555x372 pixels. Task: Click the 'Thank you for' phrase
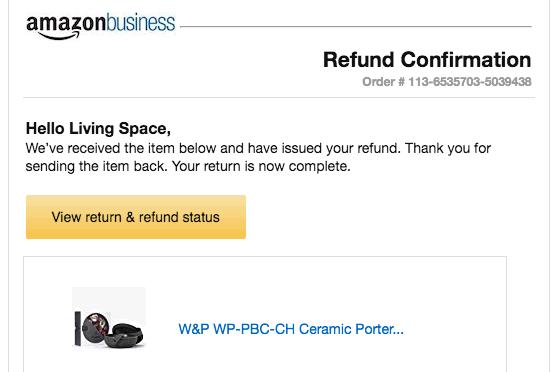pyautogui.click(x=448, y=148)
